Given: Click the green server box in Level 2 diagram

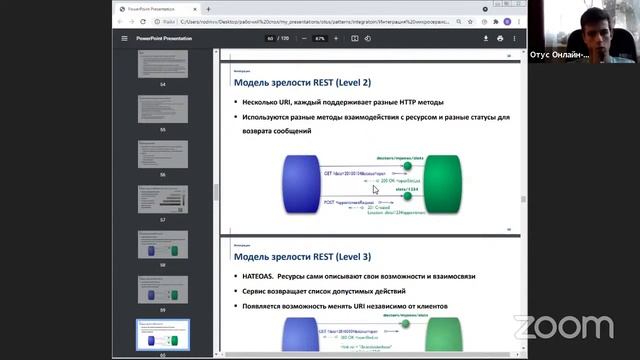Looking at the screenshot, I should coord(443,184).
